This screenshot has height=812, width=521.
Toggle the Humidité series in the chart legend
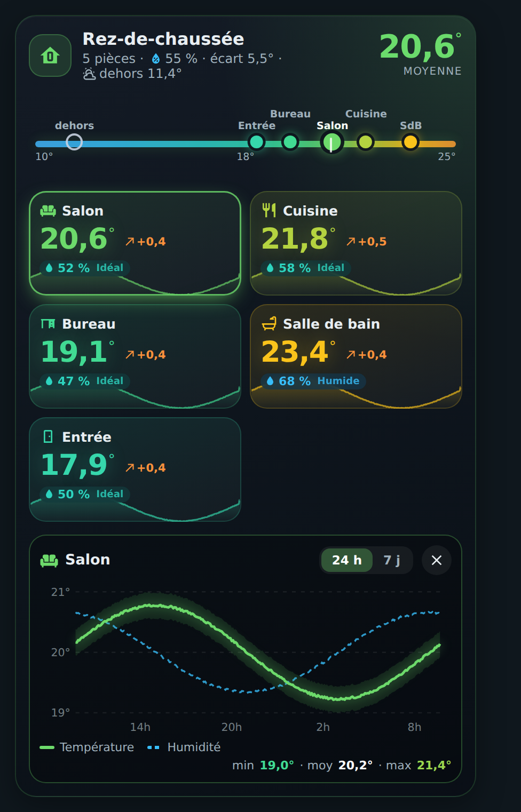184,747
